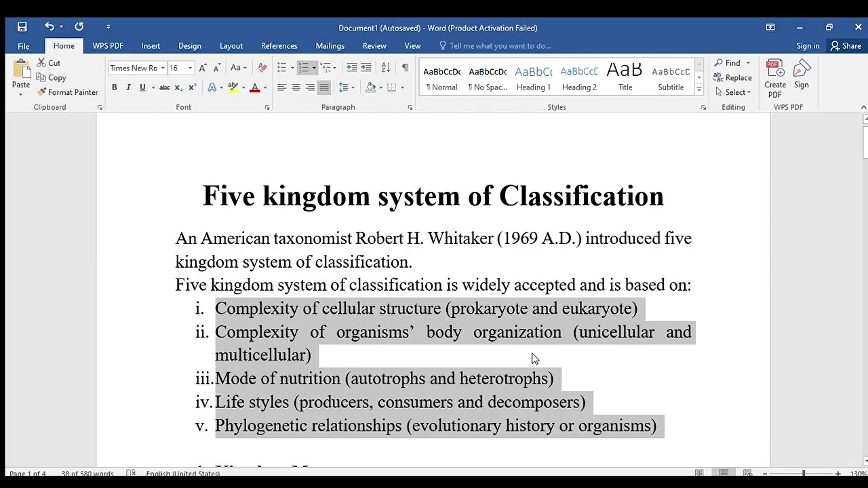Save the document from the quick access toolbar
Viewport: 868px width, 488px height.
22,27
